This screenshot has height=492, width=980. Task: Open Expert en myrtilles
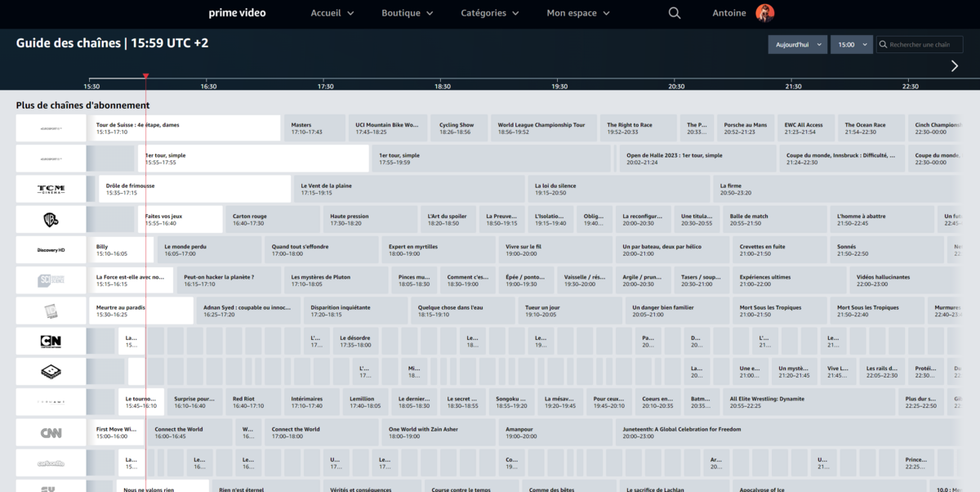click(439, 249)
